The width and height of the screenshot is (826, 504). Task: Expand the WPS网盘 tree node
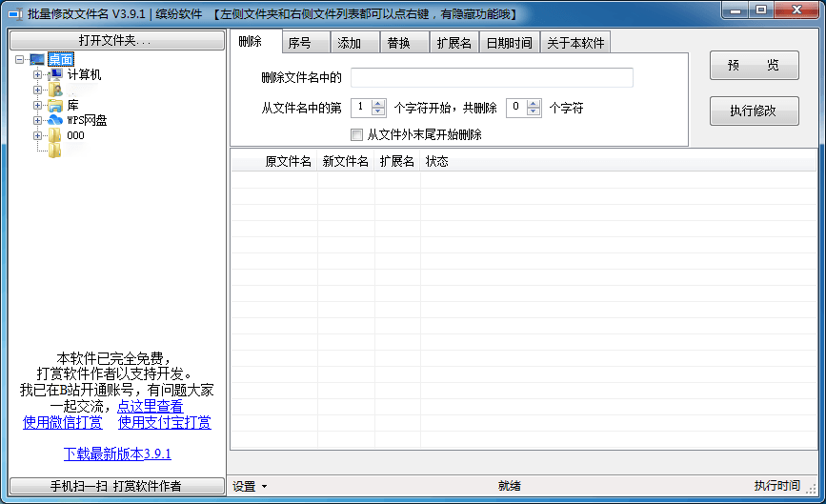tap(38, 120)
